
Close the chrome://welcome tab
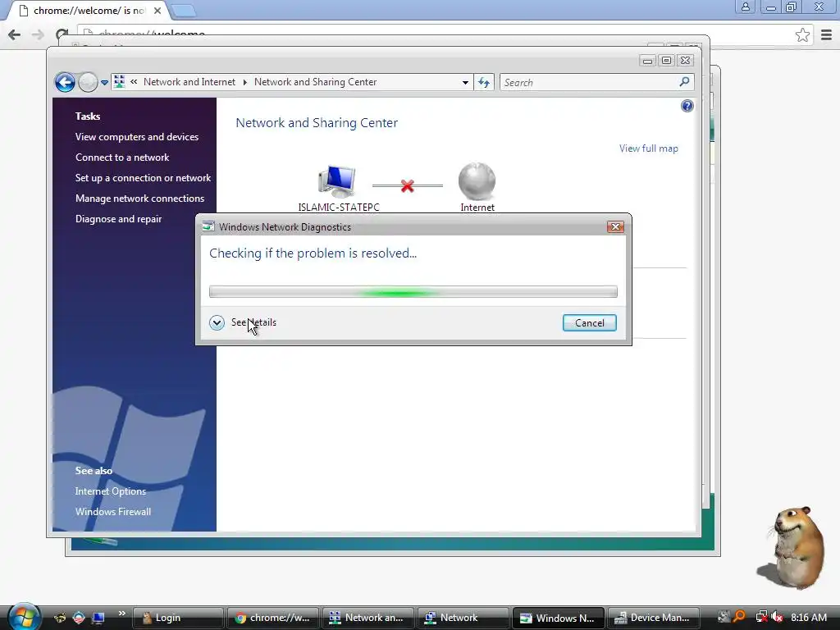(157, 10)
